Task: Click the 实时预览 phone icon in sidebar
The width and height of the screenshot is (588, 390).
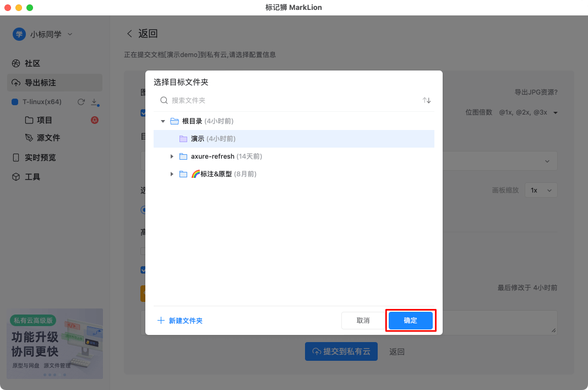Action: (x=16, y=158)
